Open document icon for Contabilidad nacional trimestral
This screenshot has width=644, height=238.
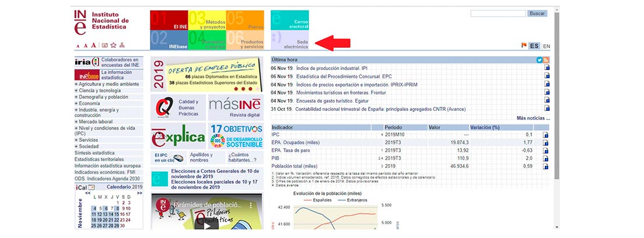click(547, 108)
